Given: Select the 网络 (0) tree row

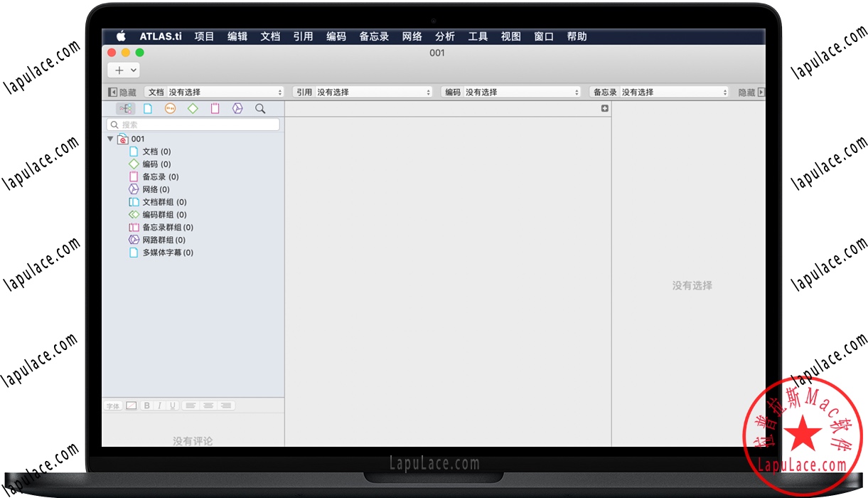Looking at the screenshot, I should (x=193, y=189).
